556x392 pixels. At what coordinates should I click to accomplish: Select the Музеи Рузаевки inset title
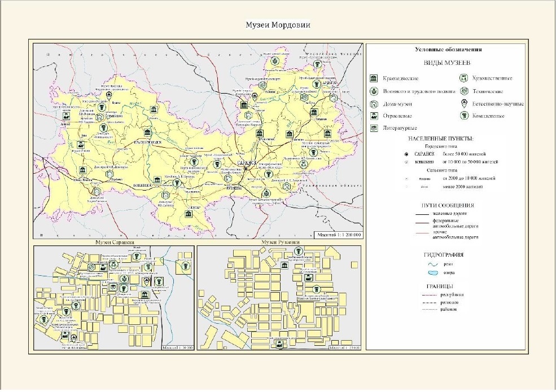[x=279, y=243]
